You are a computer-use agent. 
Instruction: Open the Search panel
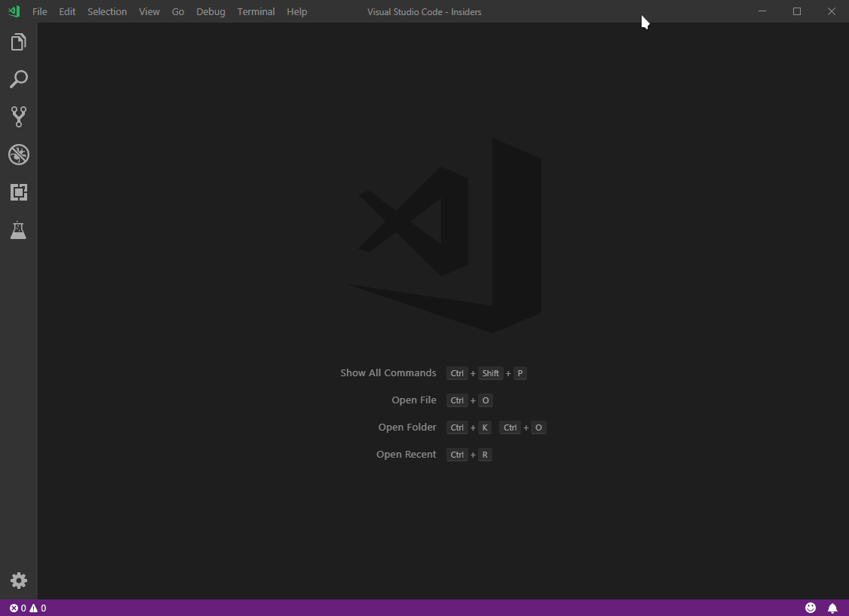18,79
